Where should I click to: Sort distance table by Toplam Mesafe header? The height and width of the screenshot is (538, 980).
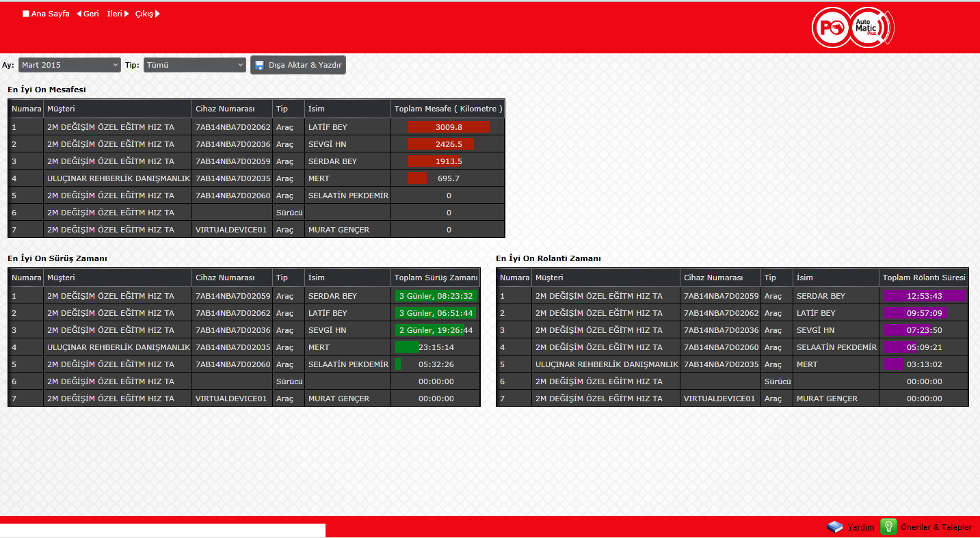coord(449,109)
